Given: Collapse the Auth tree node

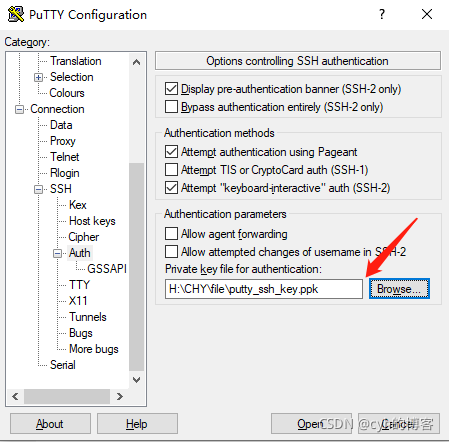Looking at the screenshot, I should (x=57, y=253).
